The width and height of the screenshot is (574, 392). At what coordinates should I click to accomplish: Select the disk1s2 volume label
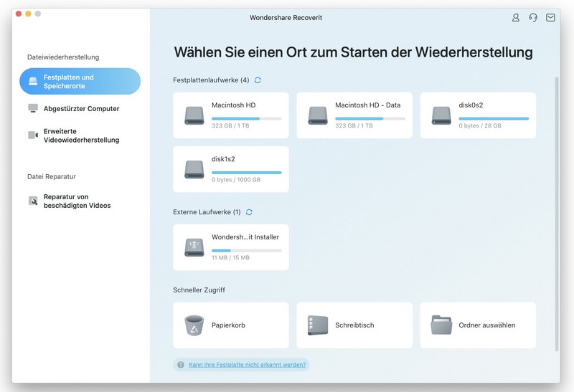tap(223, 159)
